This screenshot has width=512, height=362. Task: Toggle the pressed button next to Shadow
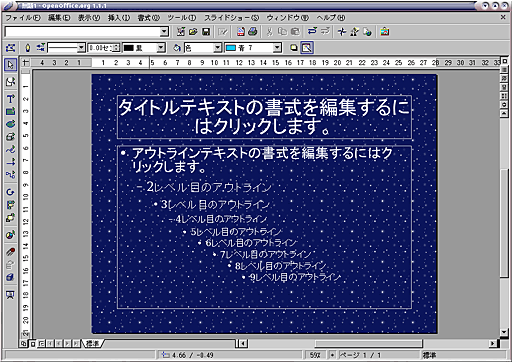(x=307, y=48)
